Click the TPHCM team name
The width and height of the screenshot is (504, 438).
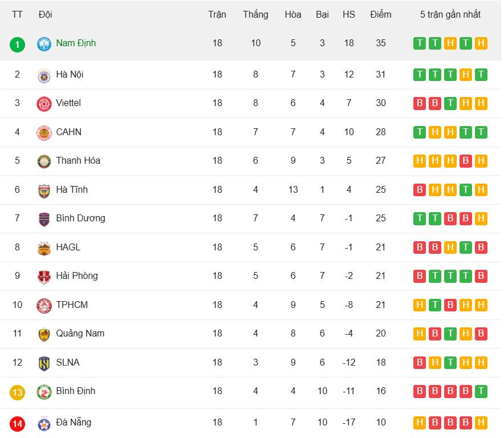tap(72, 305)
